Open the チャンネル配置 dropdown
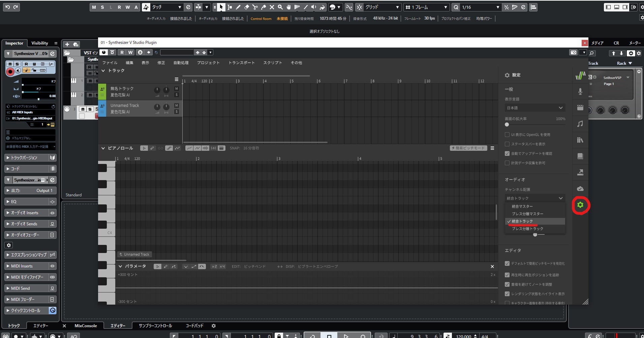Image resolution: width=644 pixels, height=338 pixels. click(x=534, y=198)
